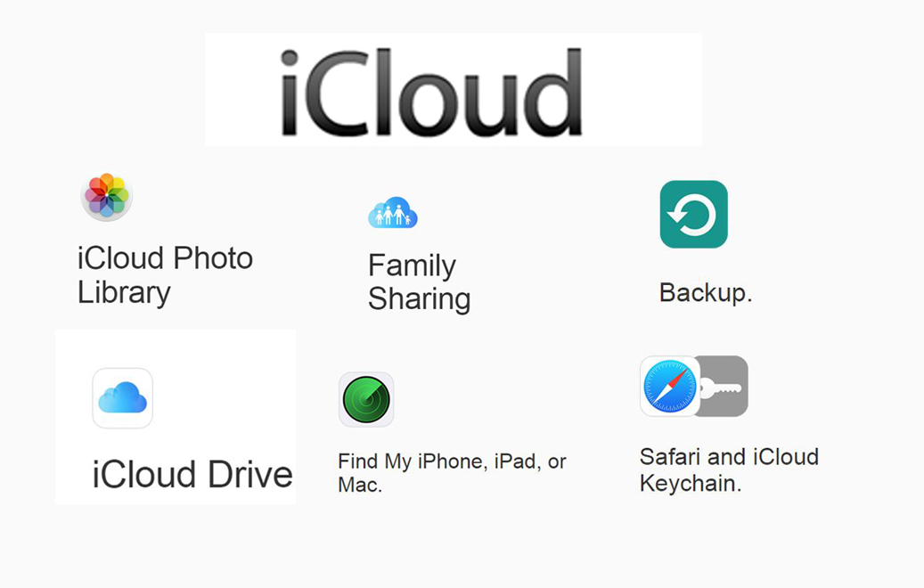924x588 pixels.
Task: Click the large iCloud title logo
Action: pos(431,92)
